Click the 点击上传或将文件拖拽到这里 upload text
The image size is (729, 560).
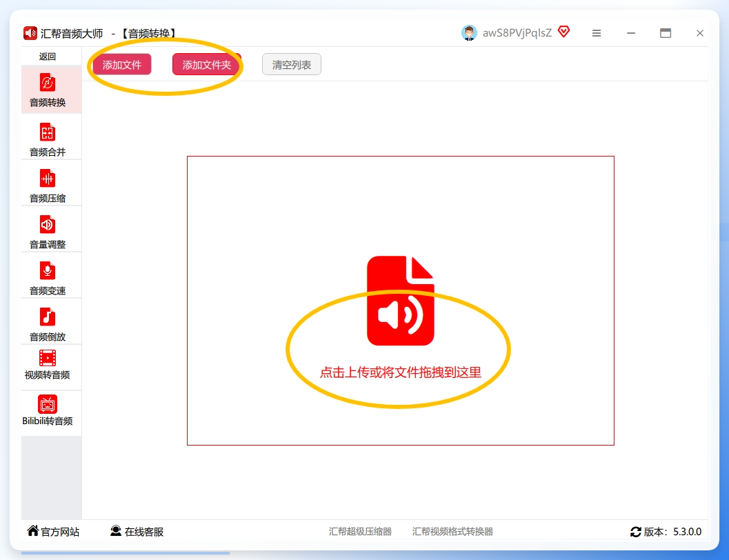[x=400, y=372]
